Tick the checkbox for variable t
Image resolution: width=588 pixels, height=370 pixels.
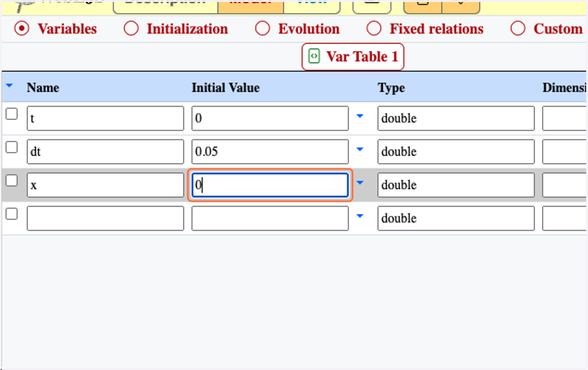[11, 114]
